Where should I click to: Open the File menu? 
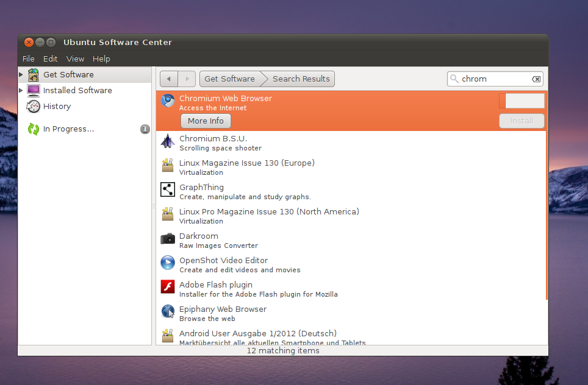[x=29, y=59]
